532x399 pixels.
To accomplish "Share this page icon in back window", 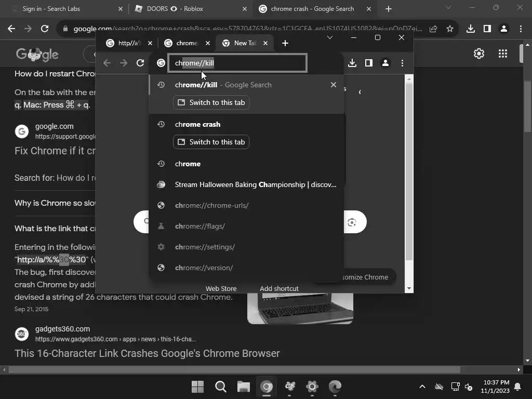I will [433, 29].
